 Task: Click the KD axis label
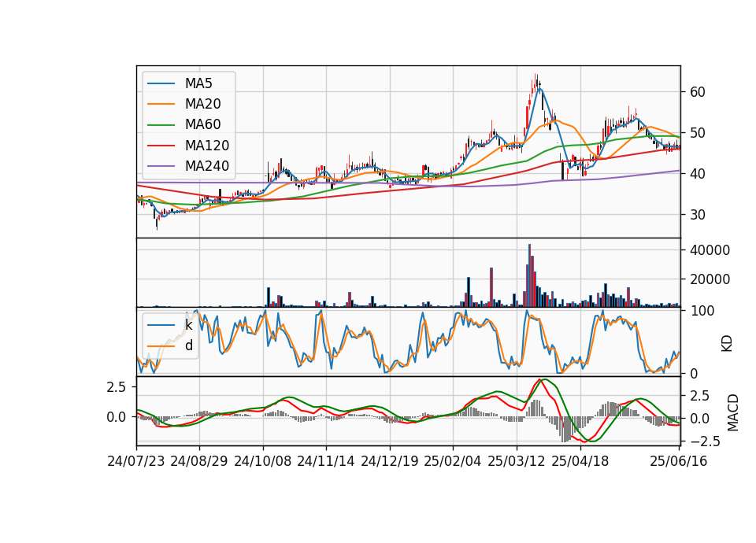point(727,344)
